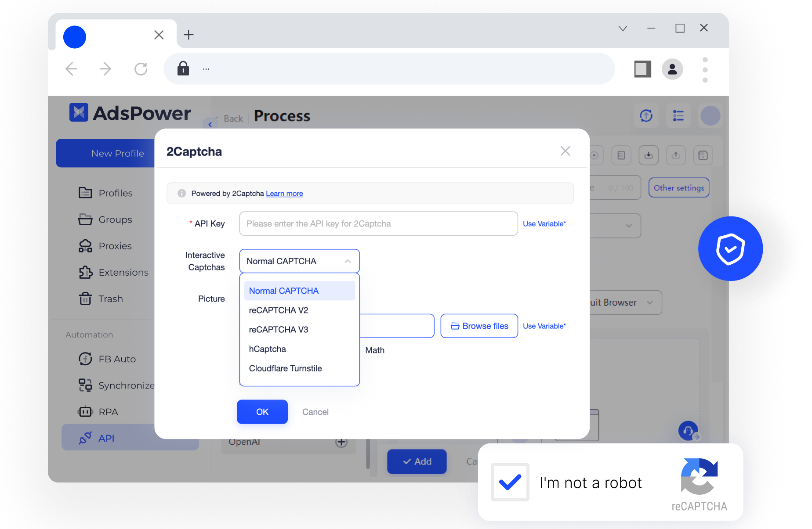Screen dimensions: 812x529
Task: Open a new browser tab
Action: [188, 35]
